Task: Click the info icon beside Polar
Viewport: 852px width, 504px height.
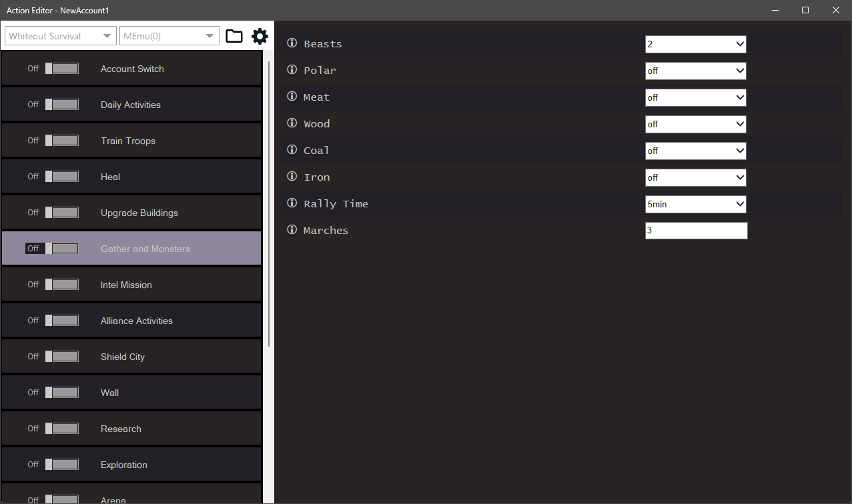Action: coord(292,70)
